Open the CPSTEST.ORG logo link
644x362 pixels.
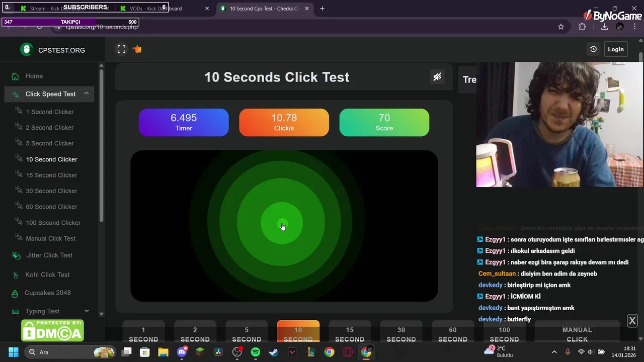tap(53, 50)
